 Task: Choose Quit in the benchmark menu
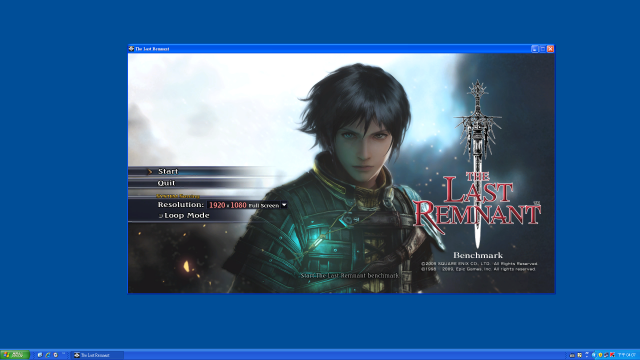[166, 183]
